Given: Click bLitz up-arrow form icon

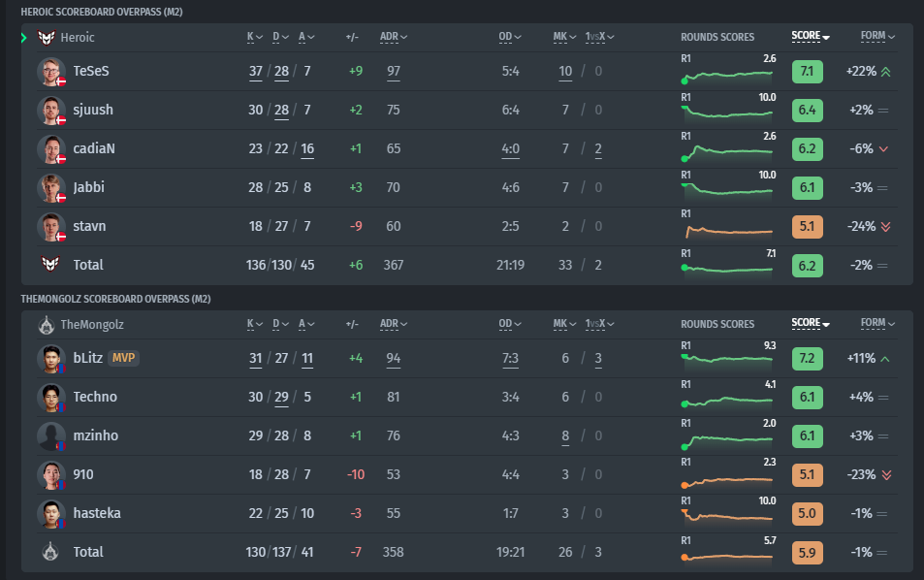Looking at the screenshot, I should tap(885, 358).
